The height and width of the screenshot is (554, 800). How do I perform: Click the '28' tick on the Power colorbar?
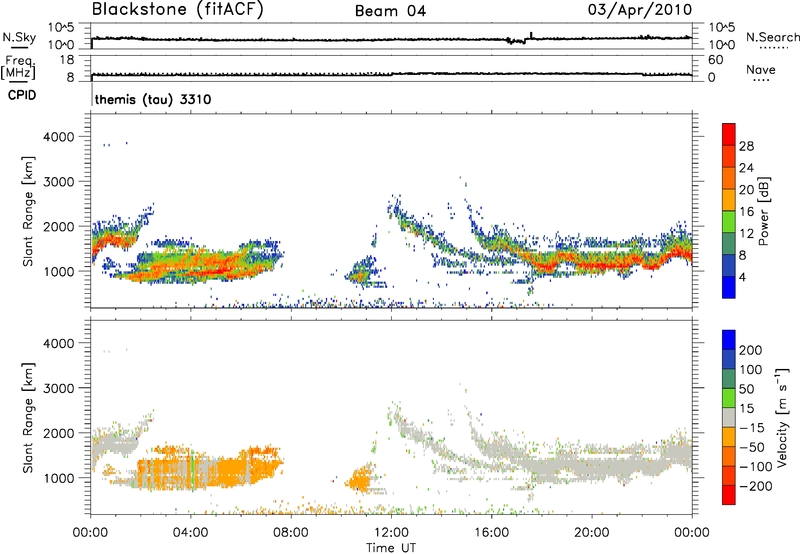pyautogui.click(x=746, y=146)
